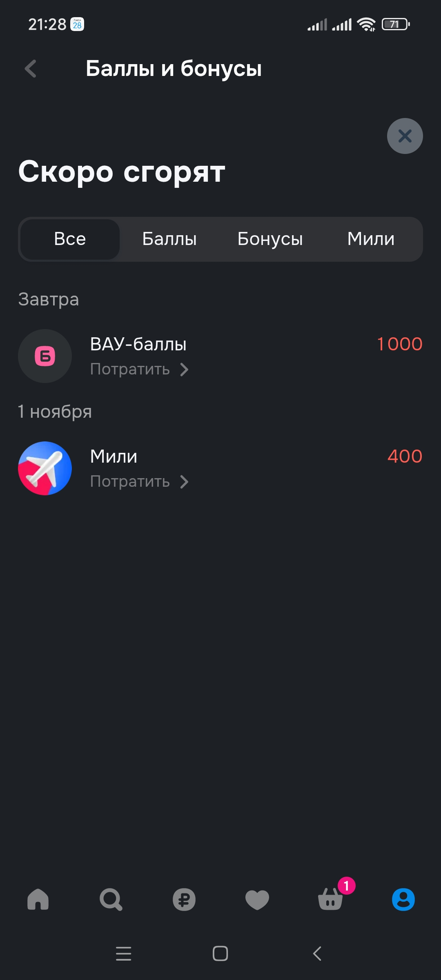Viewport: 441px width, 980px height.
Task: Open favorites via the heart icon
Action: [x=257, y=900]
